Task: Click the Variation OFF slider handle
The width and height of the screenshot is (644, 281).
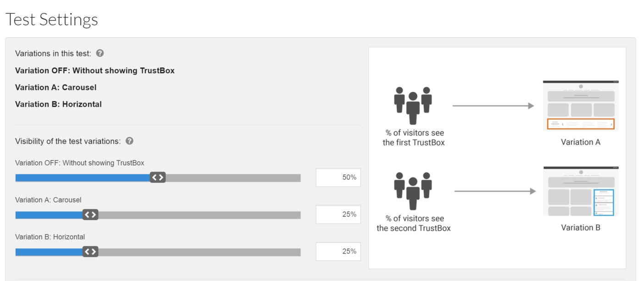Action: [158, 177]
